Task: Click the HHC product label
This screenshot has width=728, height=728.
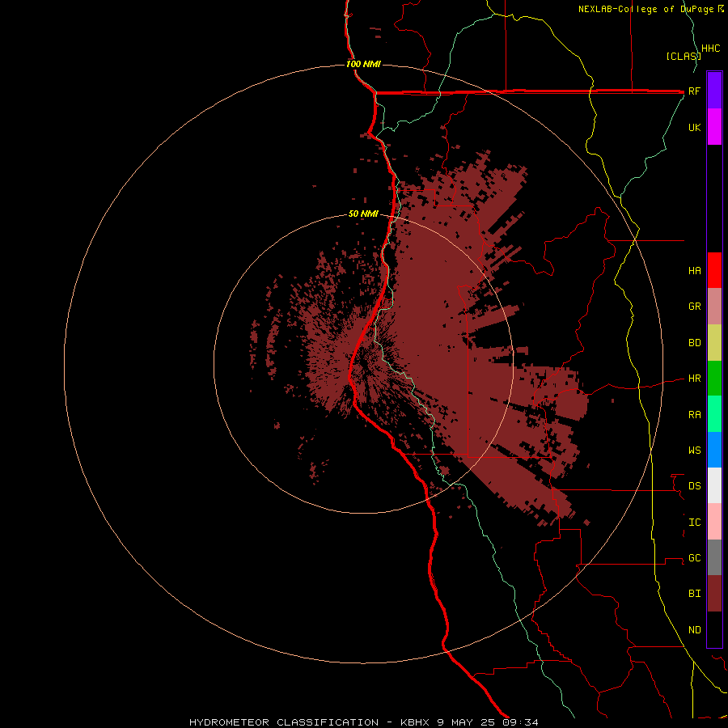Action: [710, 49]
